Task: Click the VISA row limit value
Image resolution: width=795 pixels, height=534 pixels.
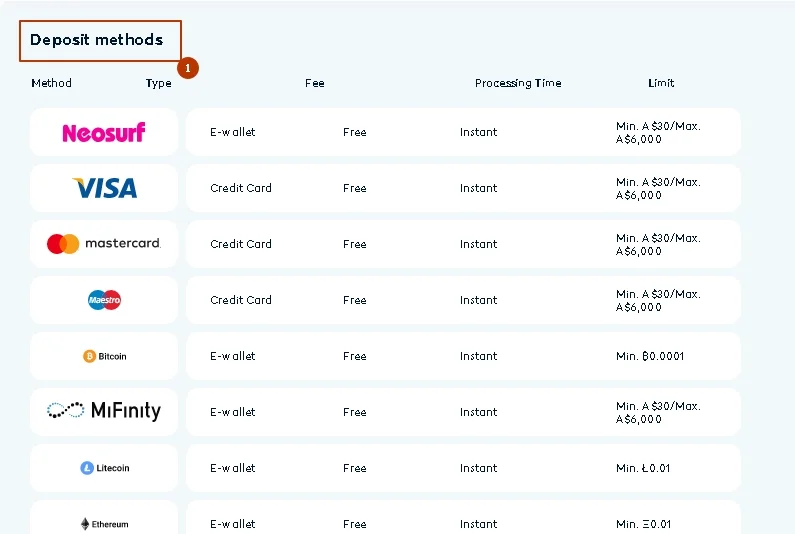Action: click(x=658, y=189)
